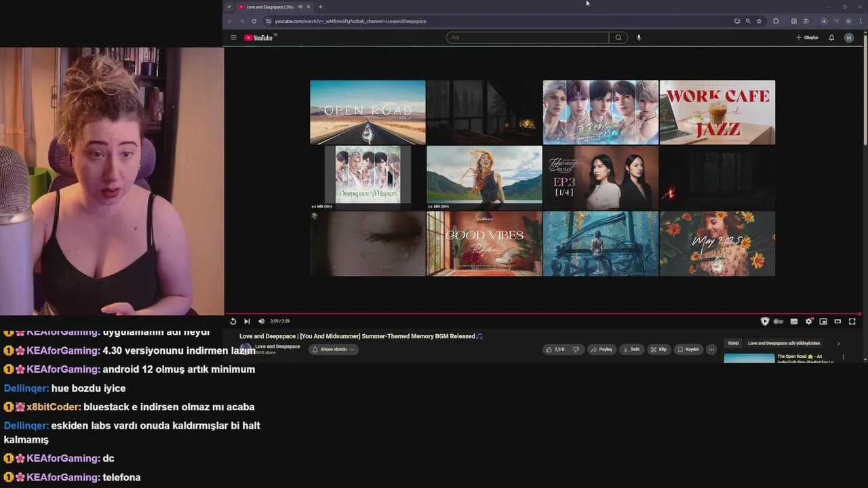Open the Good Vibes endscreen thumbnail
868x488 pixels.
pos(484,243)
